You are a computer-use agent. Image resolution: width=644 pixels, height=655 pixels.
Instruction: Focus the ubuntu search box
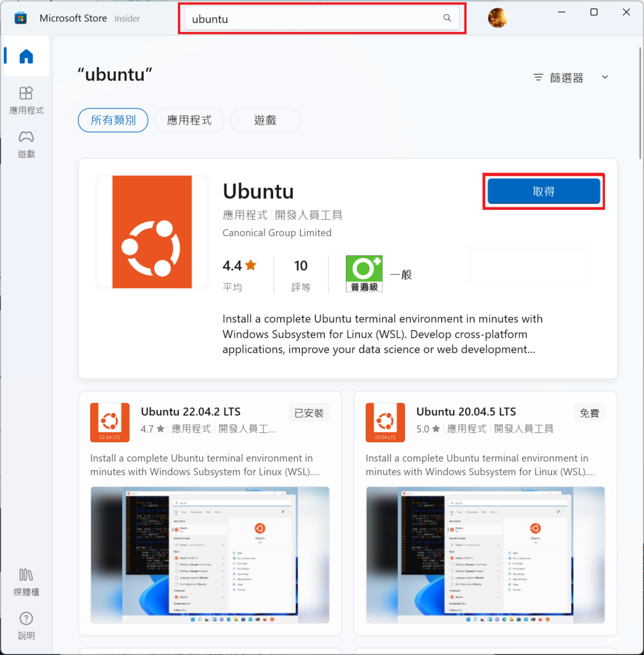(x=322, y=19)
